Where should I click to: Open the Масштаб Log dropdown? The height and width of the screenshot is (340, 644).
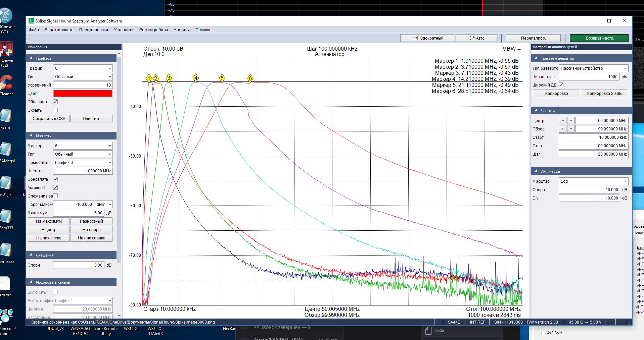pos(593,181)
